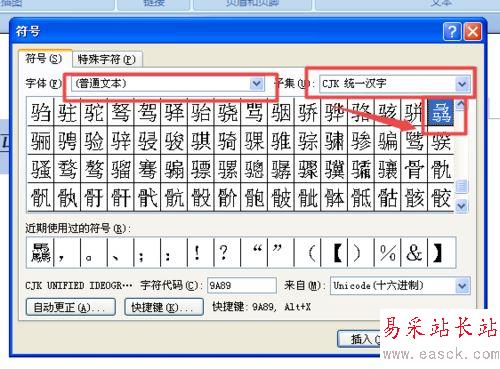This screenshot has width=500, height=369.
Task: Select the character 骑 in the grid
Action: (227, 140)
